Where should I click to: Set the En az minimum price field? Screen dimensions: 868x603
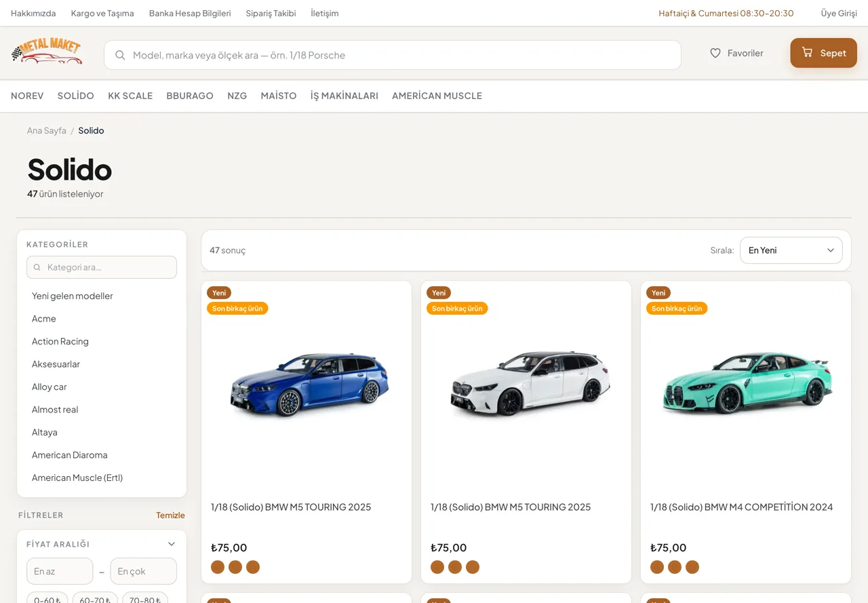point(60,571)
